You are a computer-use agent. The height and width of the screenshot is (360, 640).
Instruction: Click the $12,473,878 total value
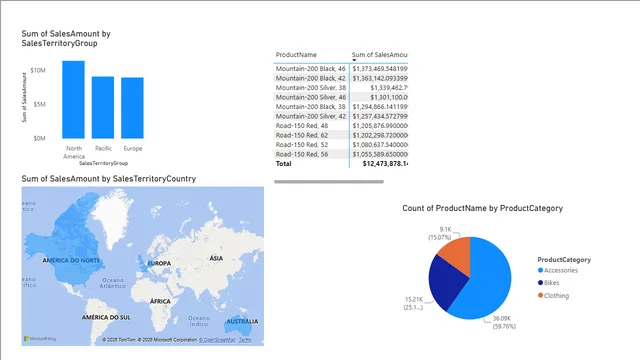385,164
